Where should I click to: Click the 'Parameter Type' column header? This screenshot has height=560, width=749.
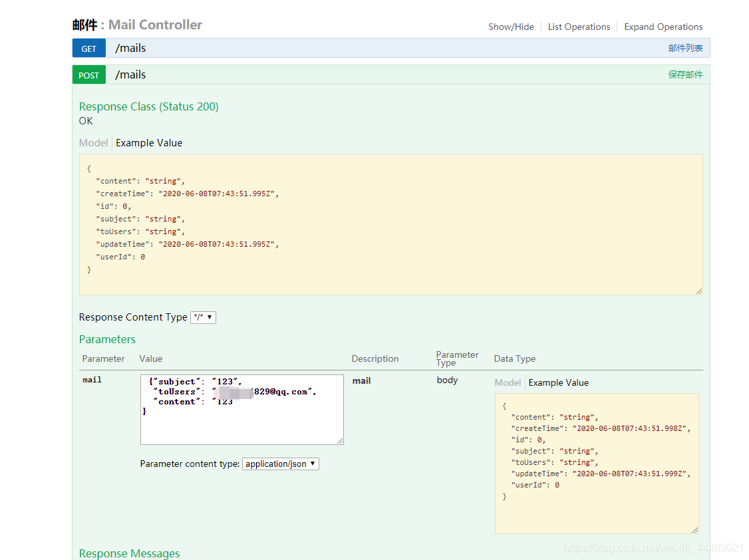coord(457,358)
